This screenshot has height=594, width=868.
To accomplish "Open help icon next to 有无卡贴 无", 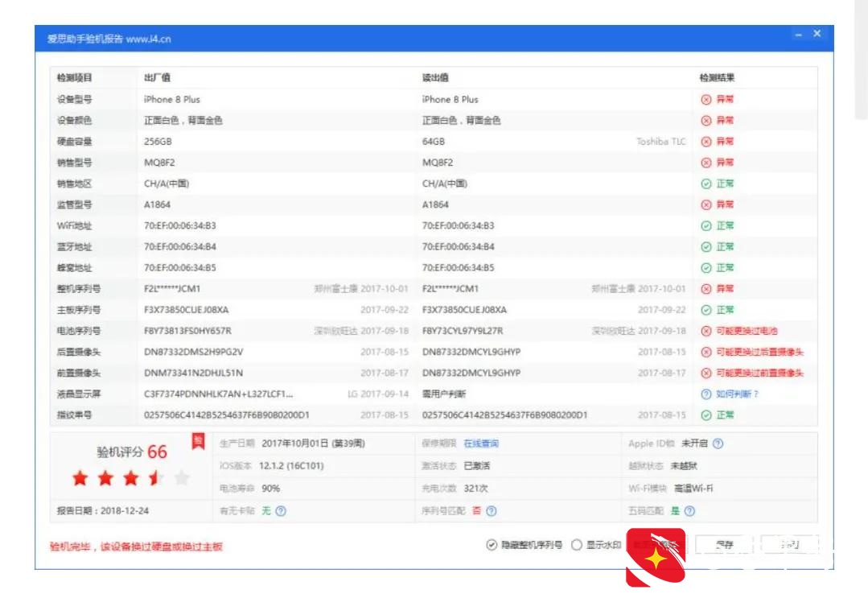I will [281, 511].
